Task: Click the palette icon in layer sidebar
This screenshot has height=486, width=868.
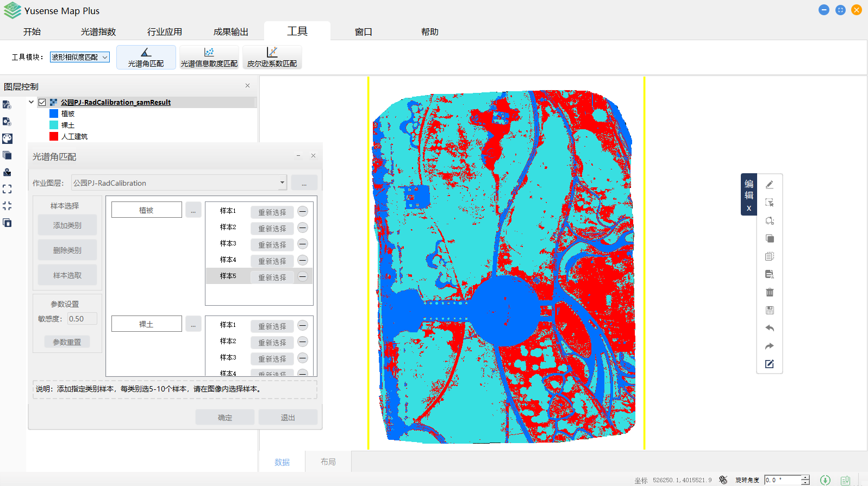Action: (7, 138)
